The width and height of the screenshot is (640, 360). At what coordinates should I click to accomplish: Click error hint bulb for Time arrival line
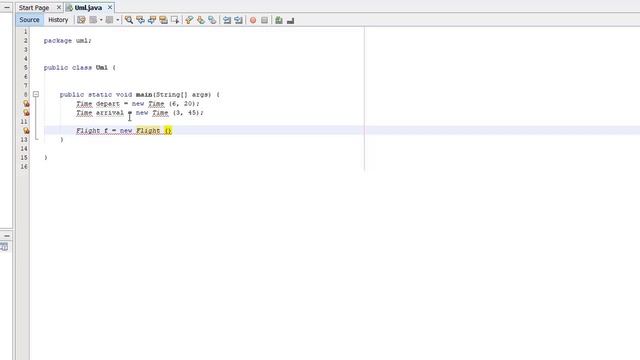(26, 113)
